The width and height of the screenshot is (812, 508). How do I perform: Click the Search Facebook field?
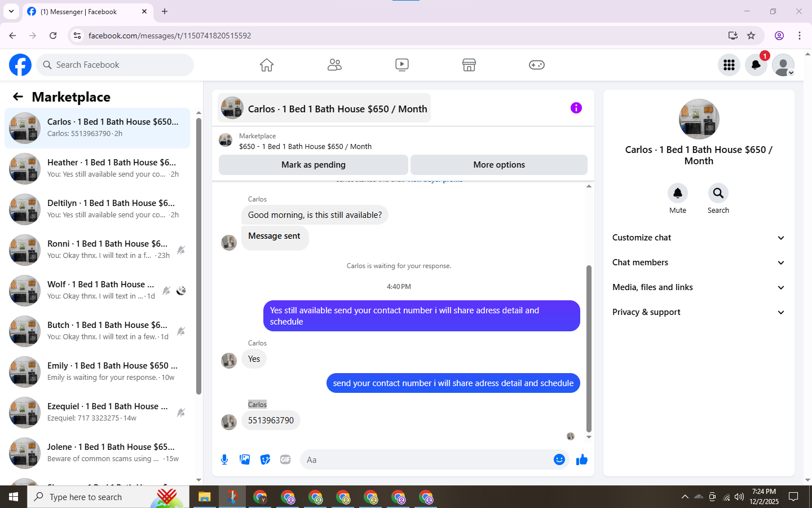tap(115, 65)
